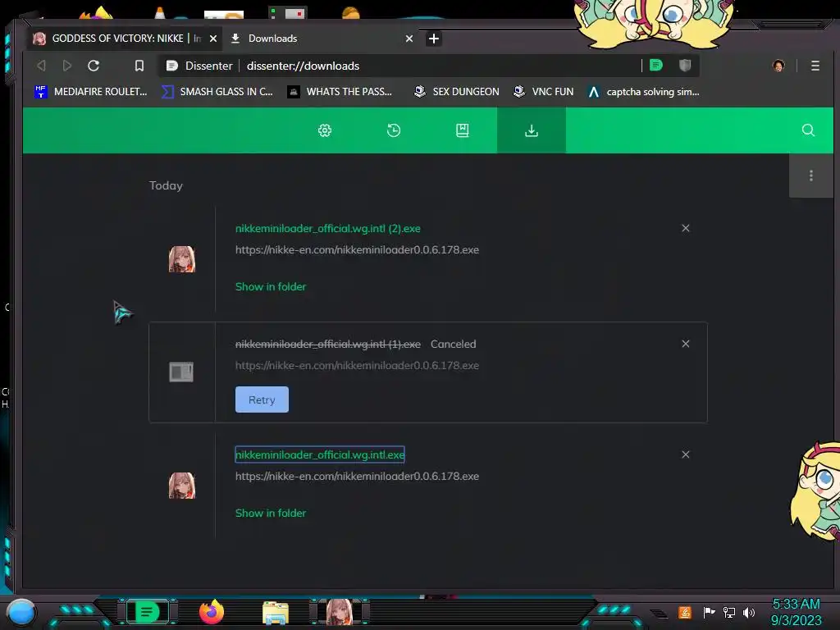Open nikkeminiloader_official.wg.intl (2).exe file
The width and height of the screenshot is (840, 630).
tap(328, 228)
